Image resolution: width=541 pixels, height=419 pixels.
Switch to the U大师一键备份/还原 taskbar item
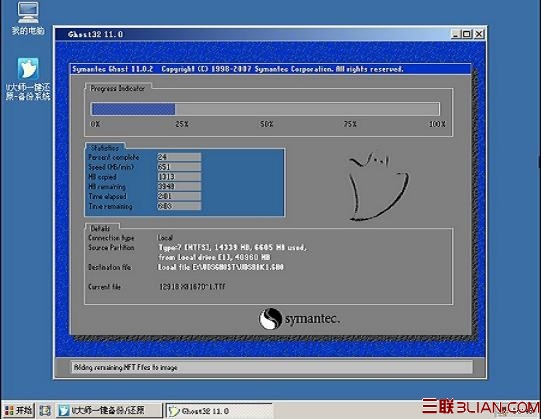tap(109, 410)
